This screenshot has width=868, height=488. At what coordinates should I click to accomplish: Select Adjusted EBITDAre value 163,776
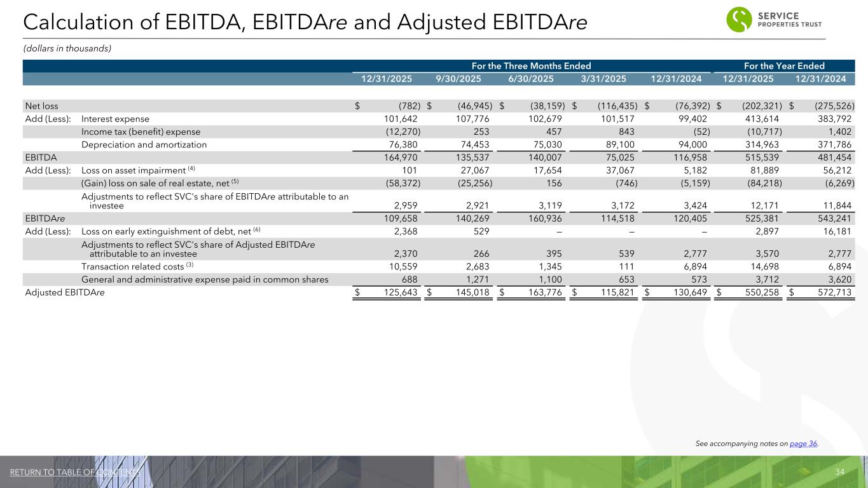pos(545,293)
